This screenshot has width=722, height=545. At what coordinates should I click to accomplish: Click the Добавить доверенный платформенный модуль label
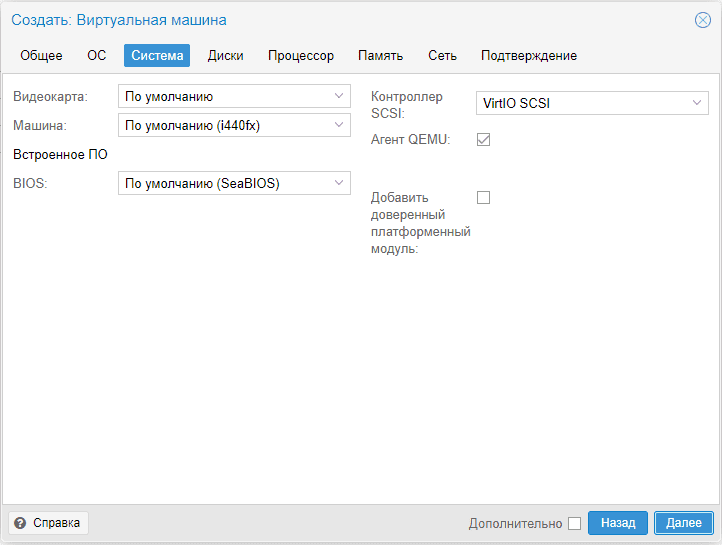click(x=420, y=223)
